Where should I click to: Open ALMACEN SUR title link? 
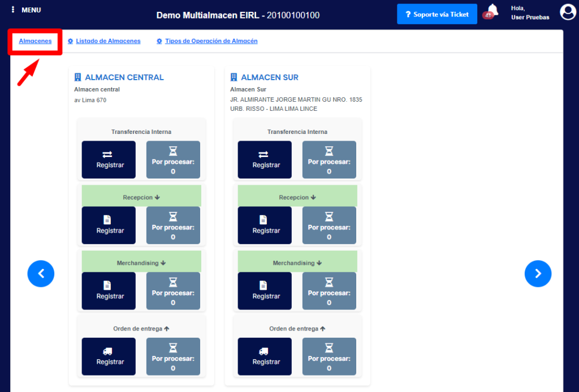270,77
